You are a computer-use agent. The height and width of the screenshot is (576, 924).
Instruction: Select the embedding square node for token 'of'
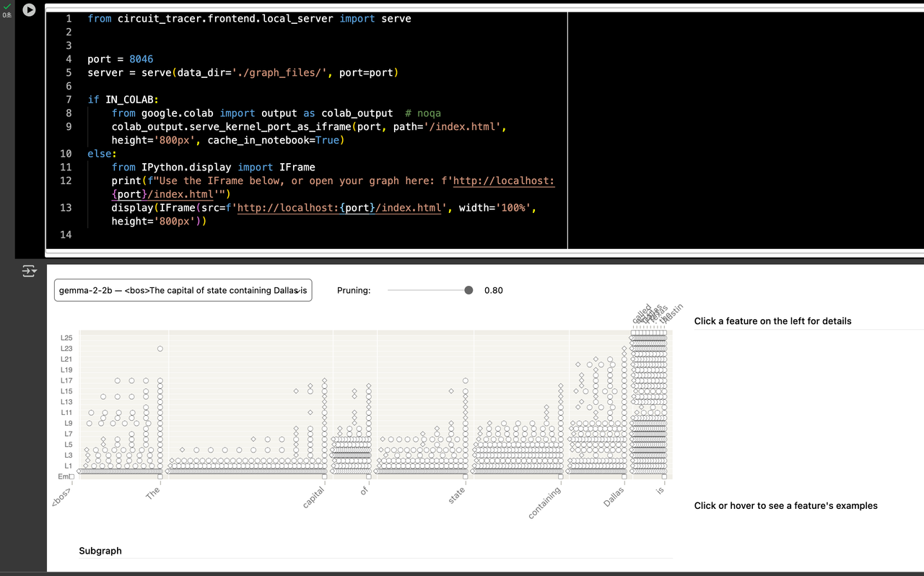369,476
